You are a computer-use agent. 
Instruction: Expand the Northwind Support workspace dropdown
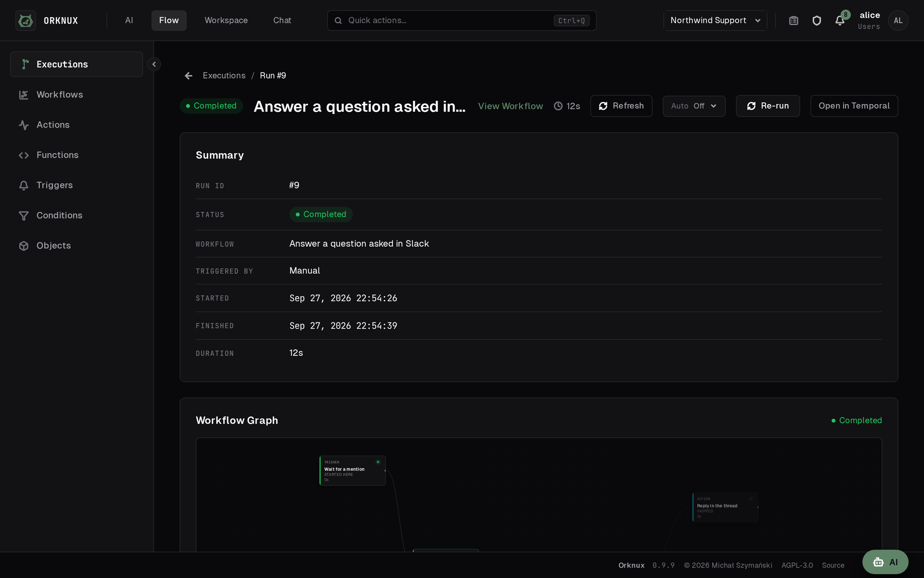click(x=715, y=20)
